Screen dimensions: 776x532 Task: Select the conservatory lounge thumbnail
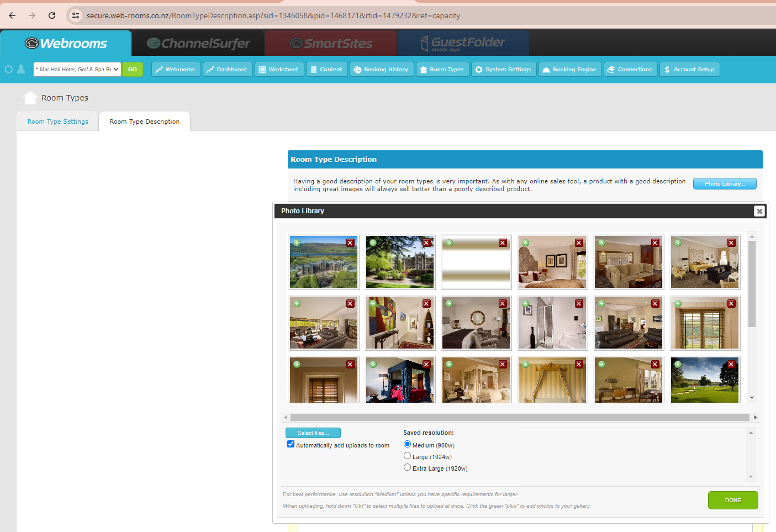click(x=324, y=323)
